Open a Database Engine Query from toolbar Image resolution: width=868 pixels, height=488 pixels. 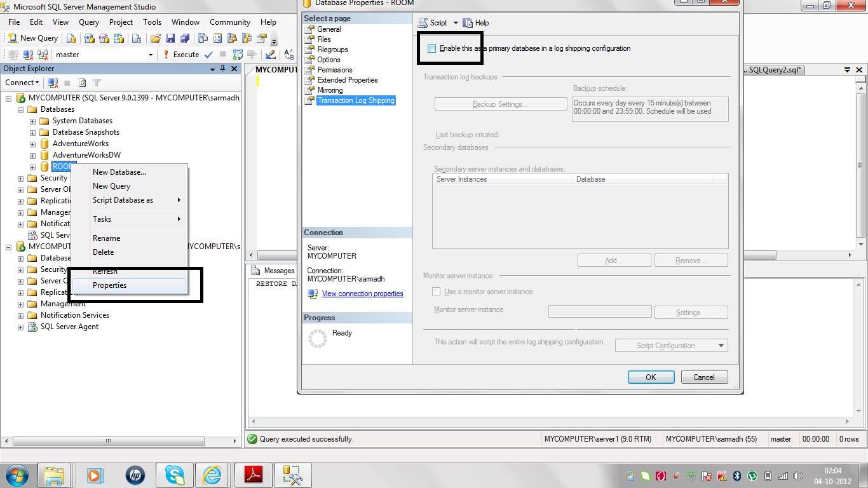(x=71, y=38)
